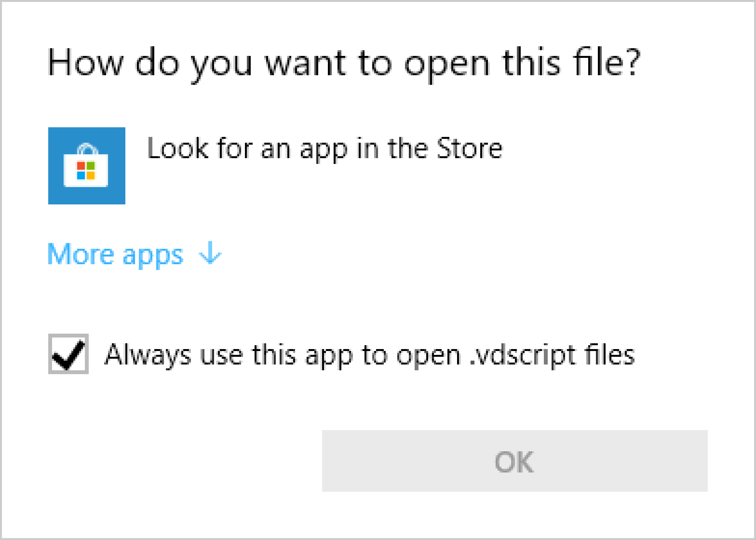Show more apps using the blue arrow

coord(210,253)
